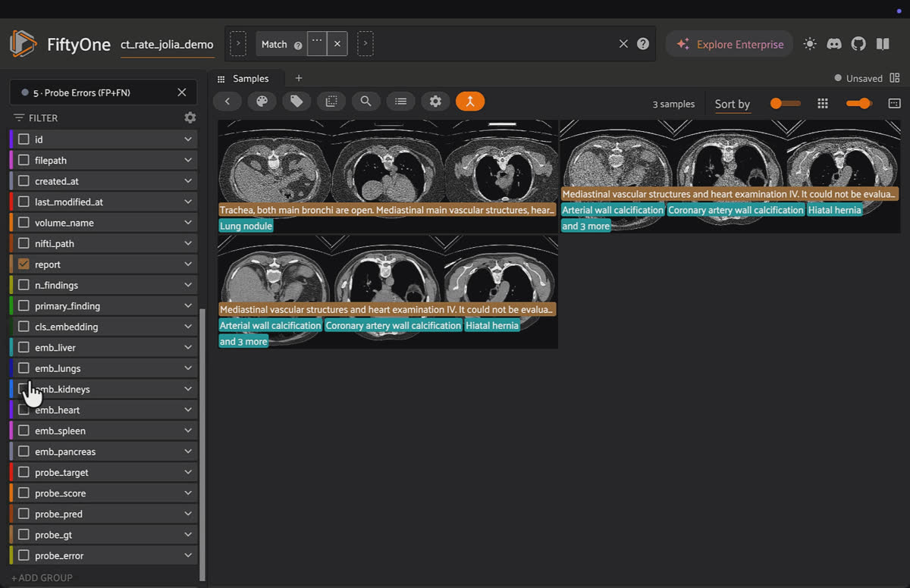Click the far-right grid display icon
Screen dimensions: 910x588
[894, 103]
